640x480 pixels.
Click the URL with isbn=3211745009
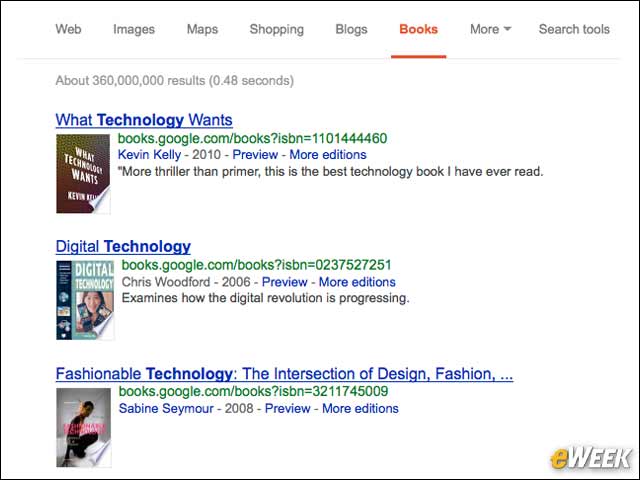(x=253, y=391)
